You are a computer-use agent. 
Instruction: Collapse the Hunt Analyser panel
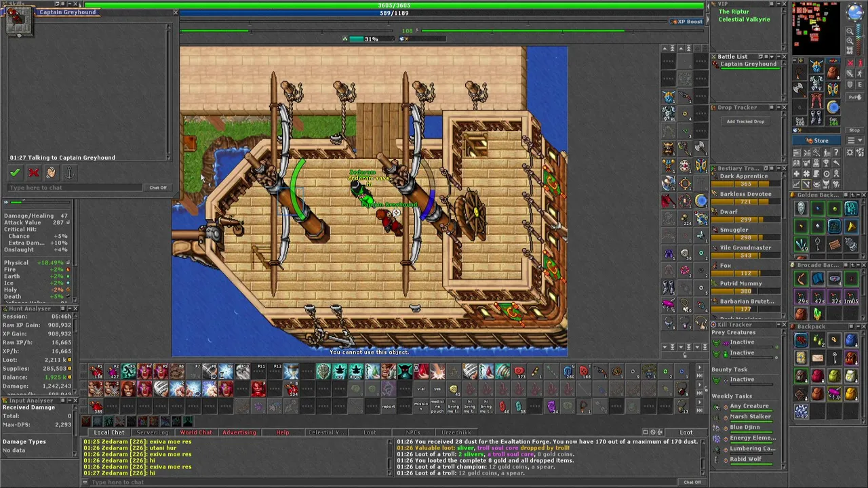point(70,308)
